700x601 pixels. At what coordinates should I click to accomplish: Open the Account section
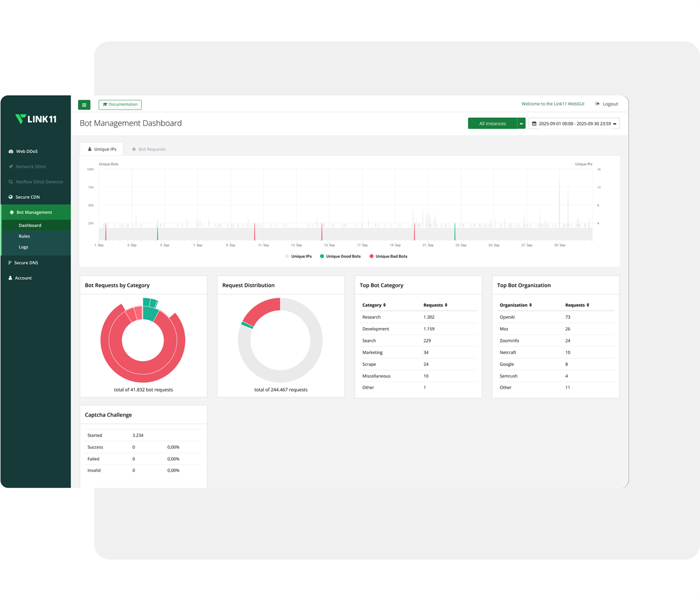(23, 278)
